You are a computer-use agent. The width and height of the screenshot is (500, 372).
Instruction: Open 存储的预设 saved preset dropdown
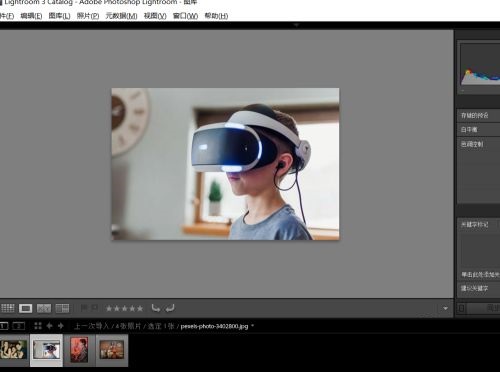tap(479, 115)
